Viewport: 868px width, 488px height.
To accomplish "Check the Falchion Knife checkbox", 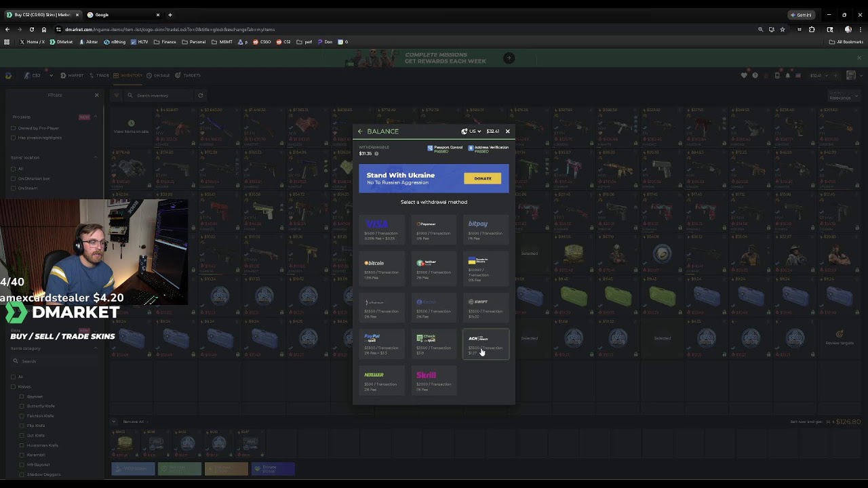I will coord(22,415).
